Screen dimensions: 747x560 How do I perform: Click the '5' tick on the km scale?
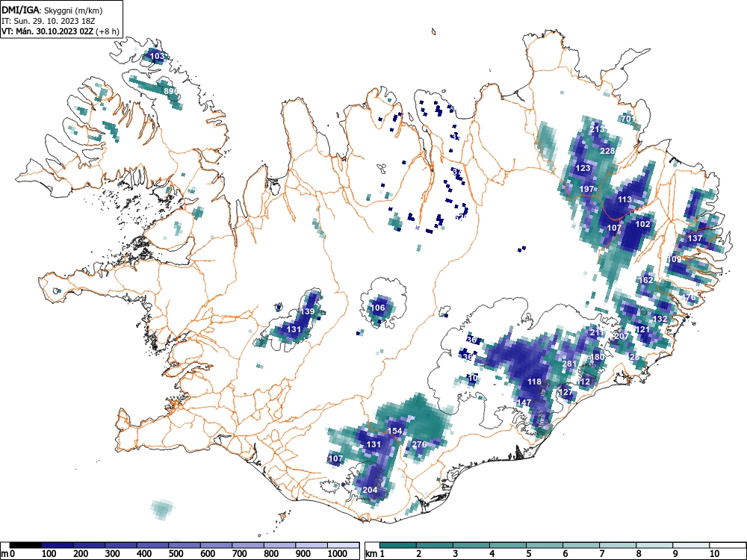click(528, 554)
